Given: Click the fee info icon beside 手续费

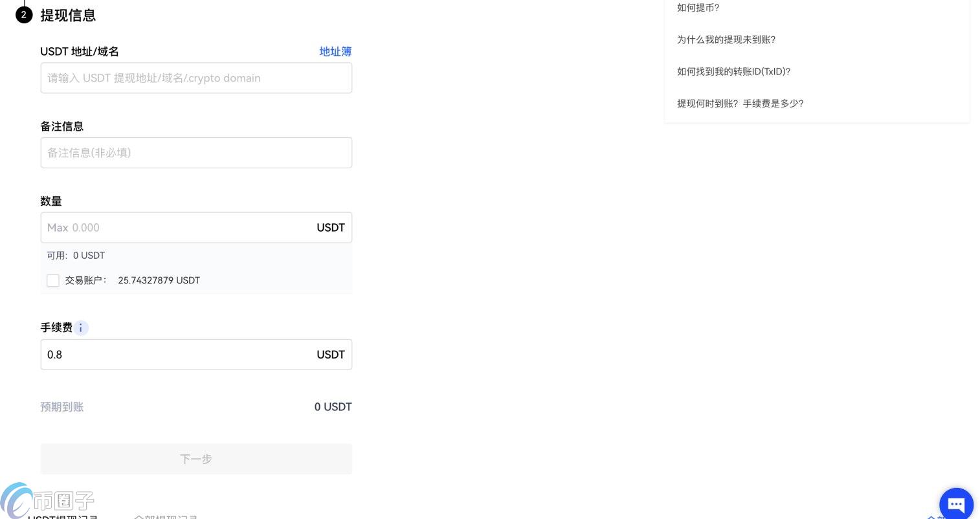Looking at the screenshot, I should pos(81,328).
